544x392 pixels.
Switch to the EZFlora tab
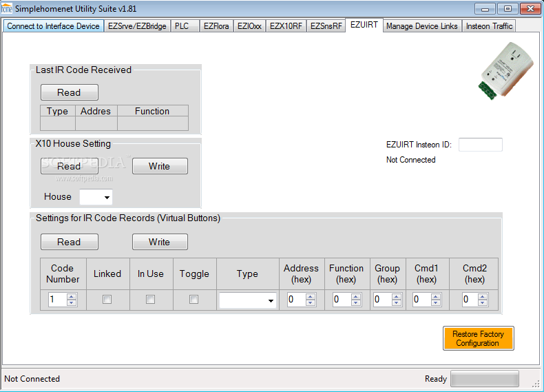216,26
